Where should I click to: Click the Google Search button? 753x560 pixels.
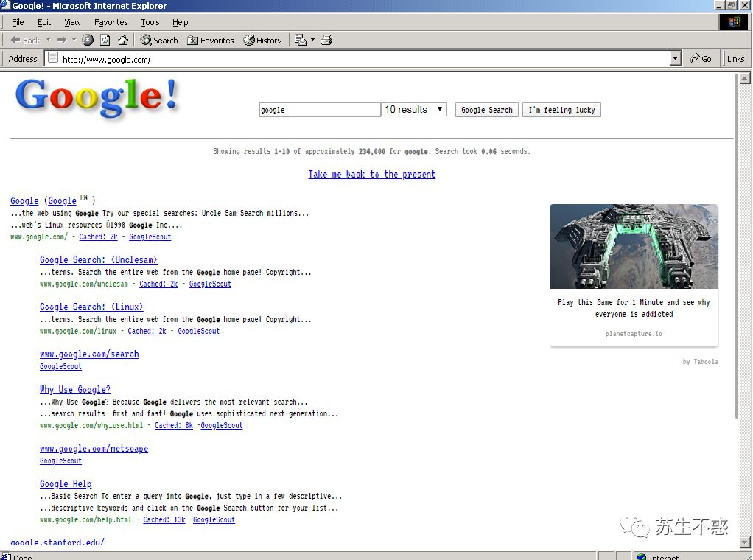486,110
